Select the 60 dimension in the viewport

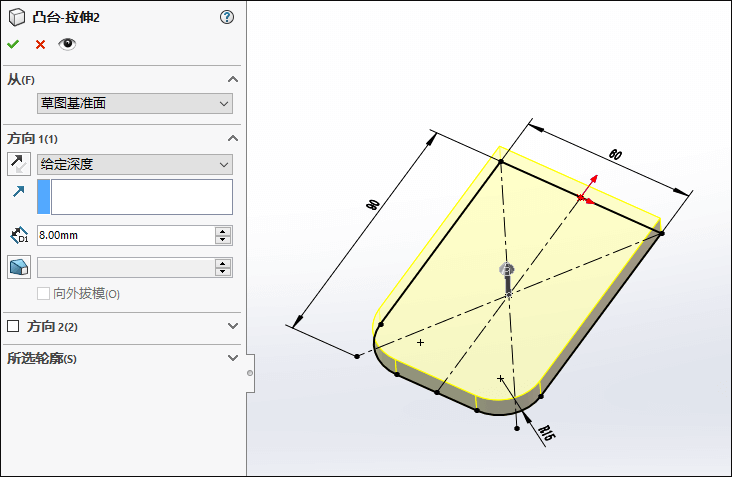(x=615, y=154)
